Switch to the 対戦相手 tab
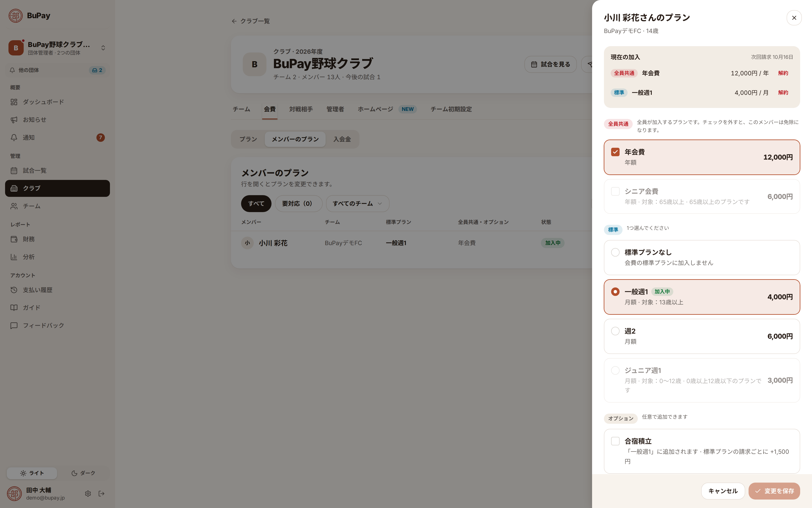The width and height of the screenshot is (812, 508). click(x=301, y=109)
